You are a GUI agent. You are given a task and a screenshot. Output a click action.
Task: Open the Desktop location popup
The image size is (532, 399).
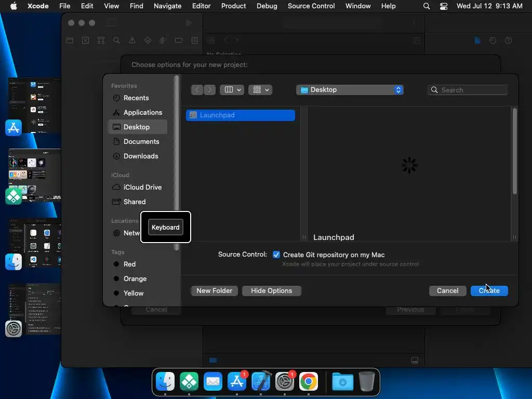(350, 90)
